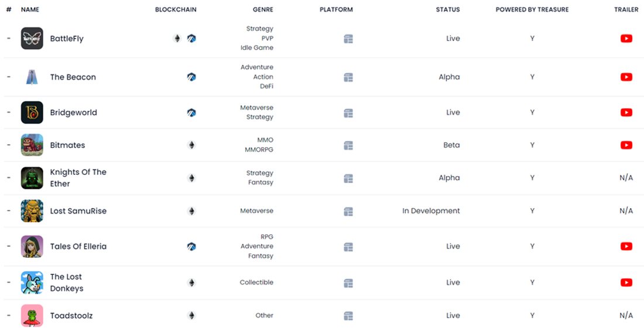The image size is (644, 331).
Task: Click the Tales Of Elleria Arbitrum icon
Action: tap(191, 247)
